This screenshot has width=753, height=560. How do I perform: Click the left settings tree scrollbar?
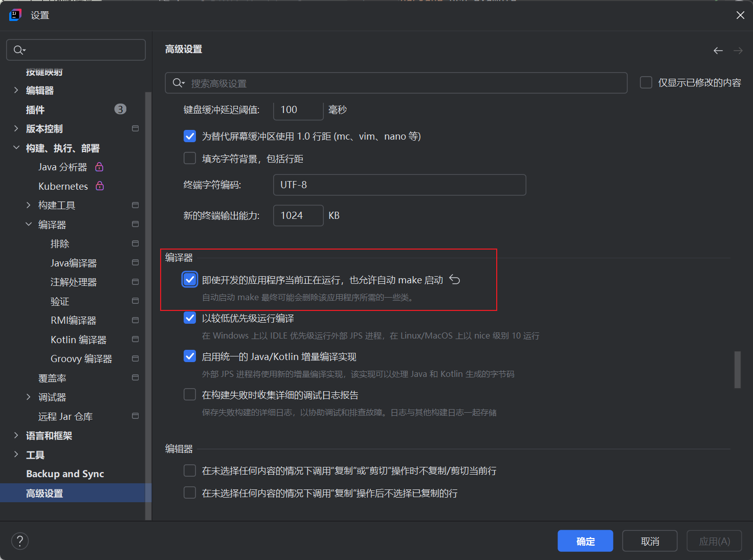(148, 306)
